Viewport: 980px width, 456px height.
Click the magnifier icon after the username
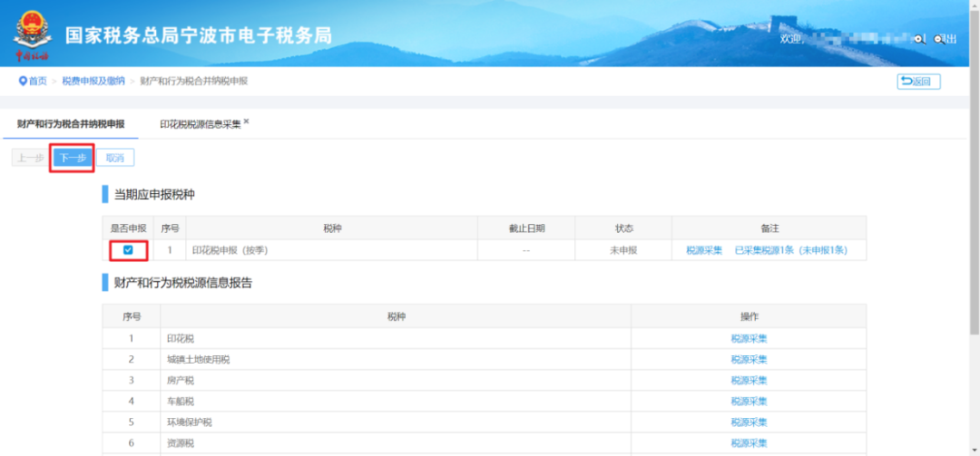point(919,39)
